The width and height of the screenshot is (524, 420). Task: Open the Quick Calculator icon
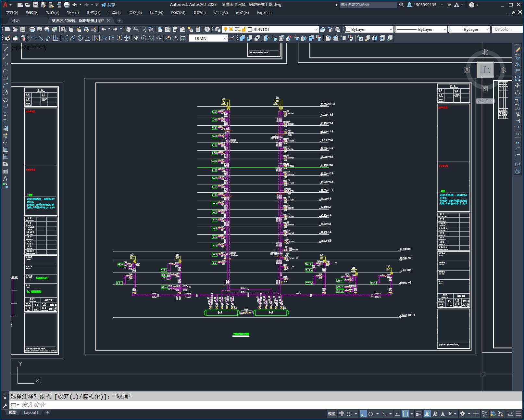[198, 29]
